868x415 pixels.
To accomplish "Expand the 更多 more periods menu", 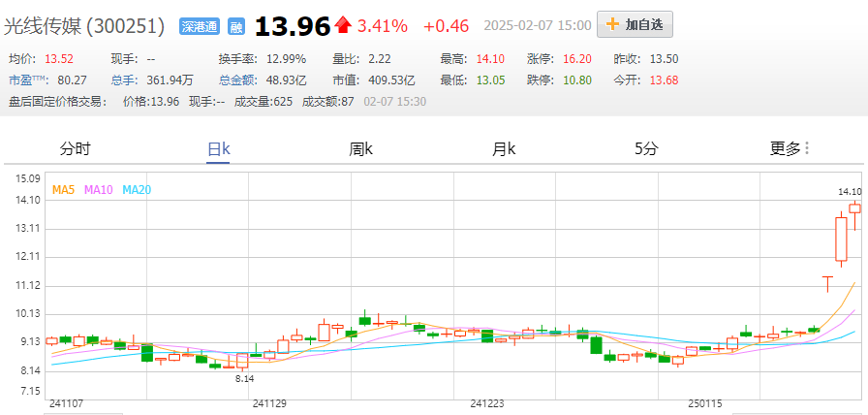I will pos(785,148).
